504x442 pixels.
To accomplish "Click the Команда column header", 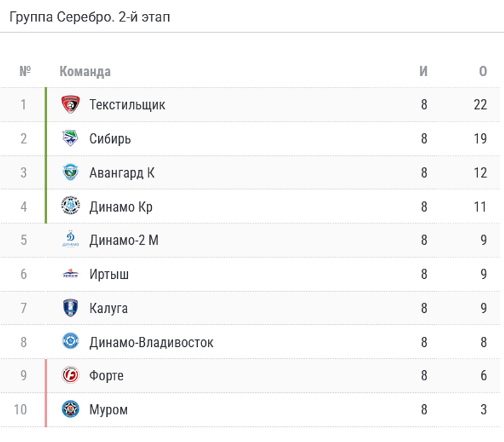I will click(85, 71).
